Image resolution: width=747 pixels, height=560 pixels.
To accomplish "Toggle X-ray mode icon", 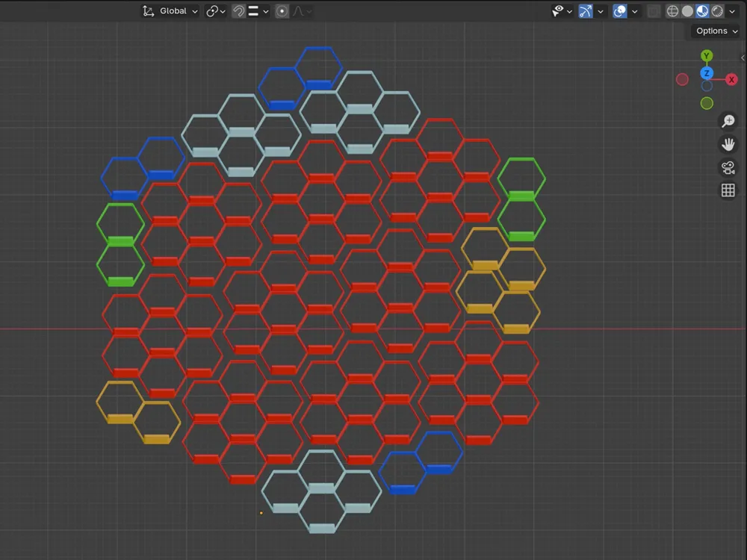I will pos(654,11).
